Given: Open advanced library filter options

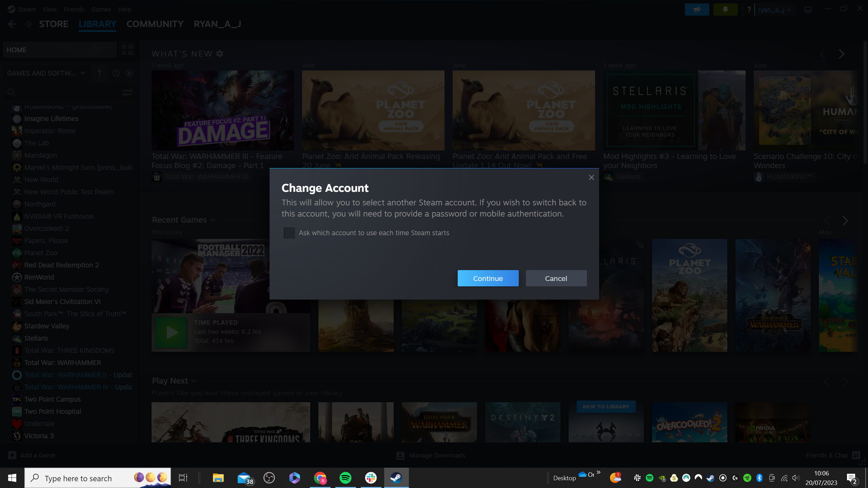Looking at the screenshot, I should [x=127, y=92].
